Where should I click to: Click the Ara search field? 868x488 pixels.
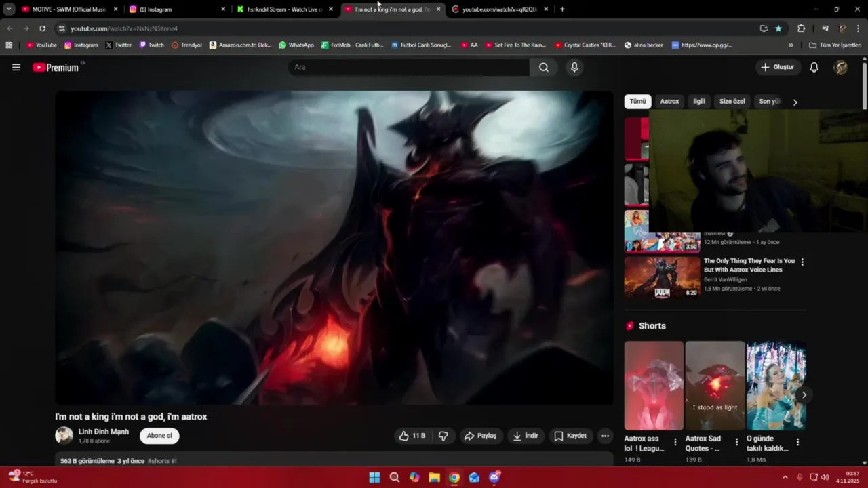tap(409, 67)
